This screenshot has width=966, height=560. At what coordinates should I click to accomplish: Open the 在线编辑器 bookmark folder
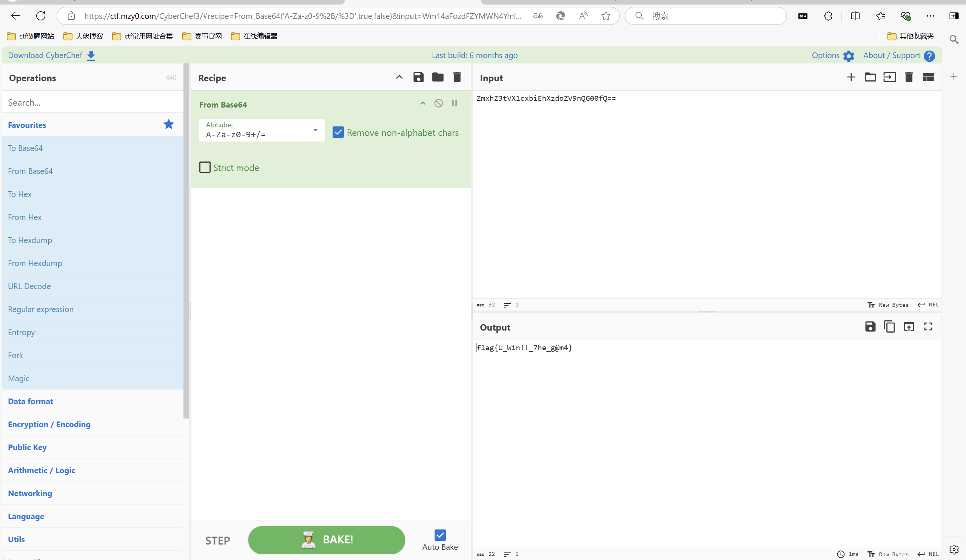[254, 36]
